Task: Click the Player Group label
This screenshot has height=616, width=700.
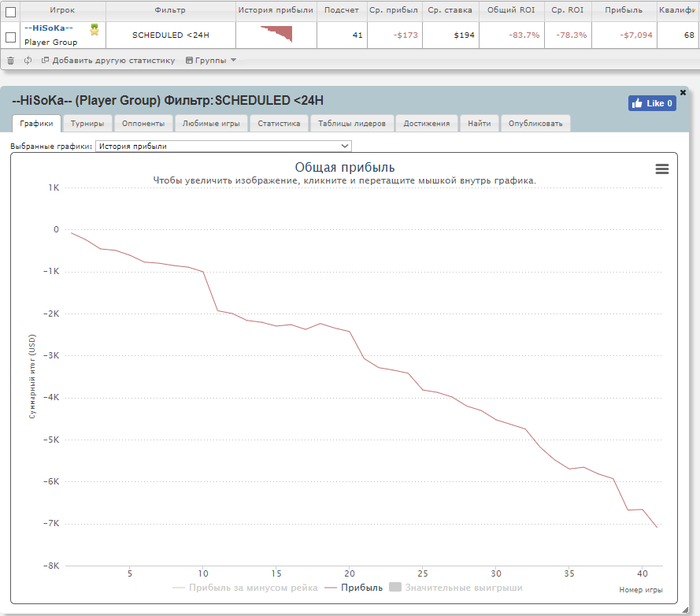Action: pos(51,42)
